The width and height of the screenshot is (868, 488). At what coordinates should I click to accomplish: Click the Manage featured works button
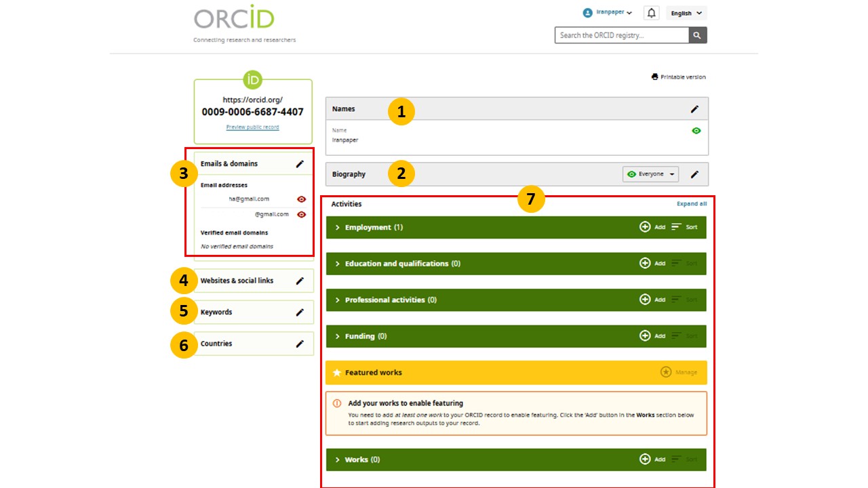679,372
